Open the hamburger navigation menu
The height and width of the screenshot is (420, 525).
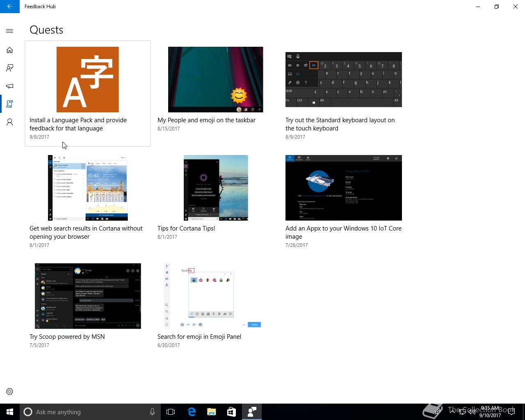point(10,31)
